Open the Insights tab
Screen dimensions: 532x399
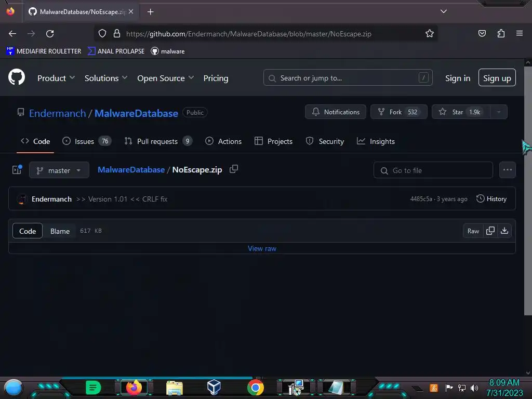pyautogui.click(x=376, y=141)
